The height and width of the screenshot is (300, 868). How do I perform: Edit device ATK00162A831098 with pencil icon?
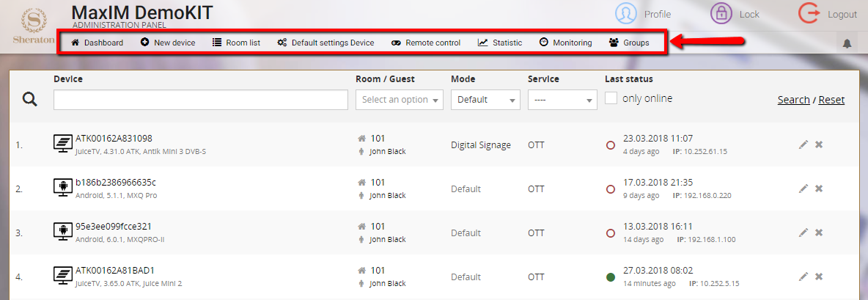(x=803, y=144)
